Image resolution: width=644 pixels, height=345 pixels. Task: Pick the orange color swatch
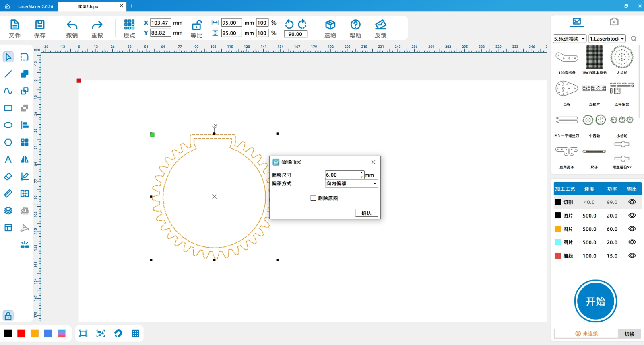(x=35, y=333)
